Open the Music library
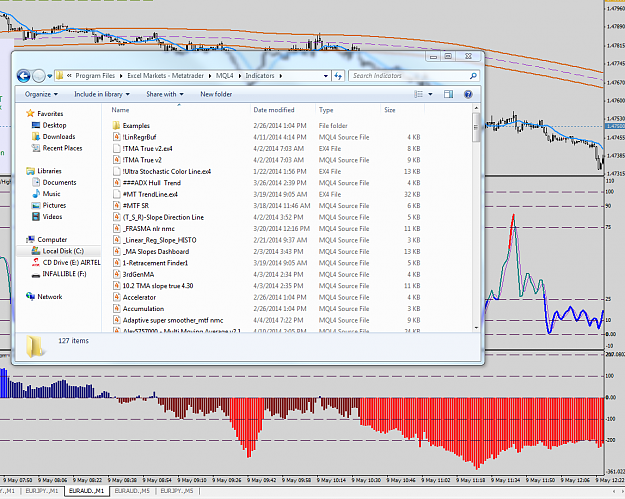Image resolution: width=625 pixels, height=499 pixels. (51, 194)
